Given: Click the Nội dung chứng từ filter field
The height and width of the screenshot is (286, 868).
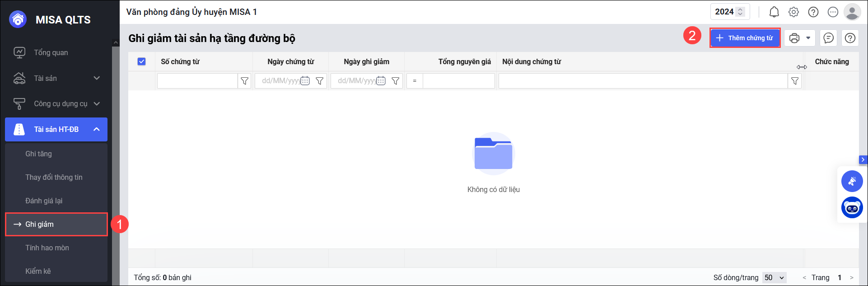Looking at the screenshot, I should (643, 81).
